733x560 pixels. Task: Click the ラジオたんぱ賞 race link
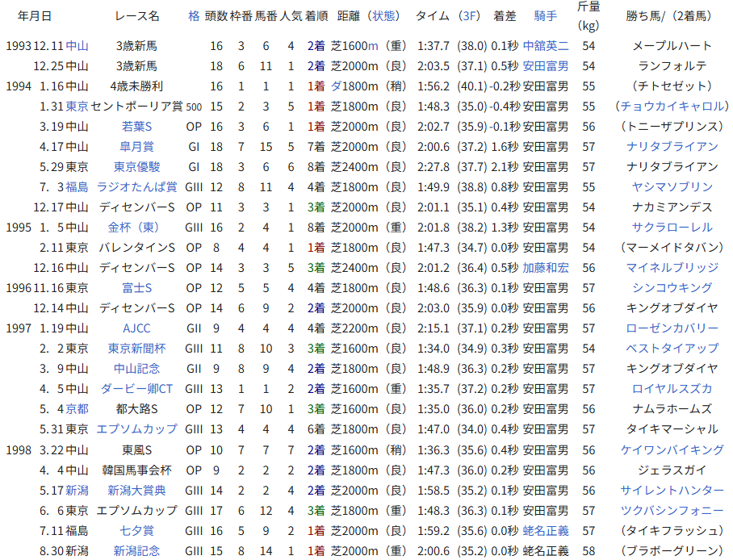pyautogui.click(x=136, y=187)
